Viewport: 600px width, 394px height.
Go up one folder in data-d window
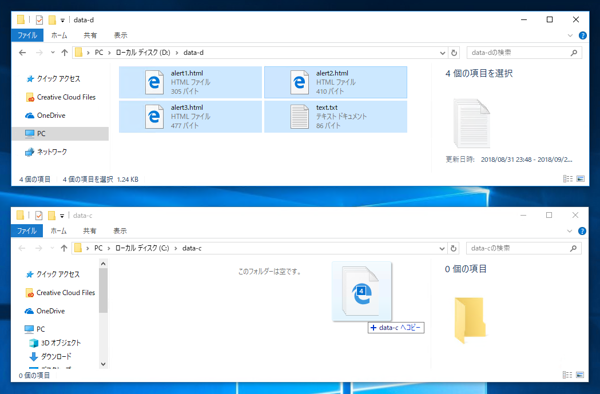64,53
